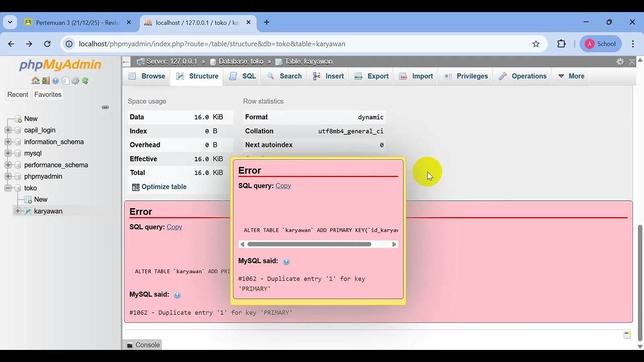Collapse navigation panel with left arrow
Screen dimensions: 644x362
click(126, 61)
